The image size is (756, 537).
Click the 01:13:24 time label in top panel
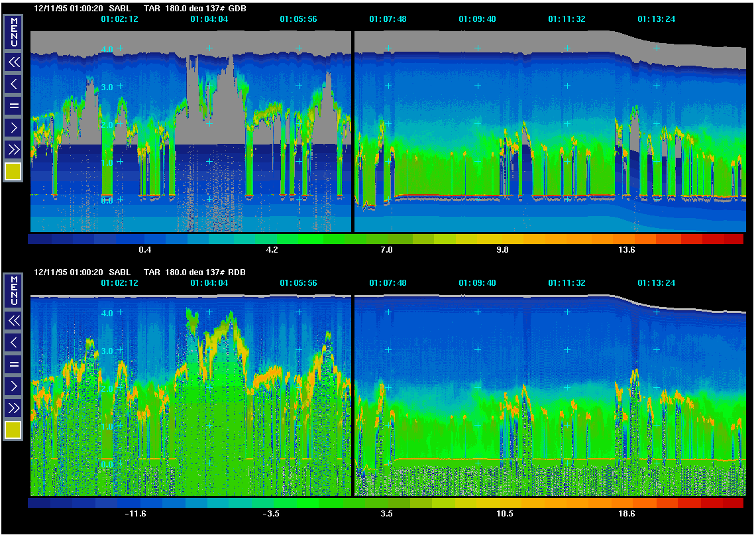tap(656, 19)
